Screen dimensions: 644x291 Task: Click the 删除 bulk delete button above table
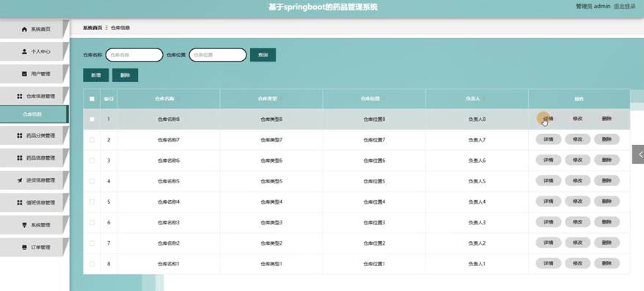pyautogui.click(x=125, y=75)
